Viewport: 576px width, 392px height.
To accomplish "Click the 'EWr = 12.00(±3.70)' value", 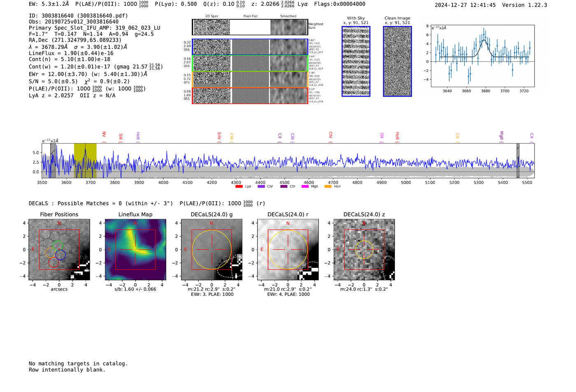I will point(58,74).
